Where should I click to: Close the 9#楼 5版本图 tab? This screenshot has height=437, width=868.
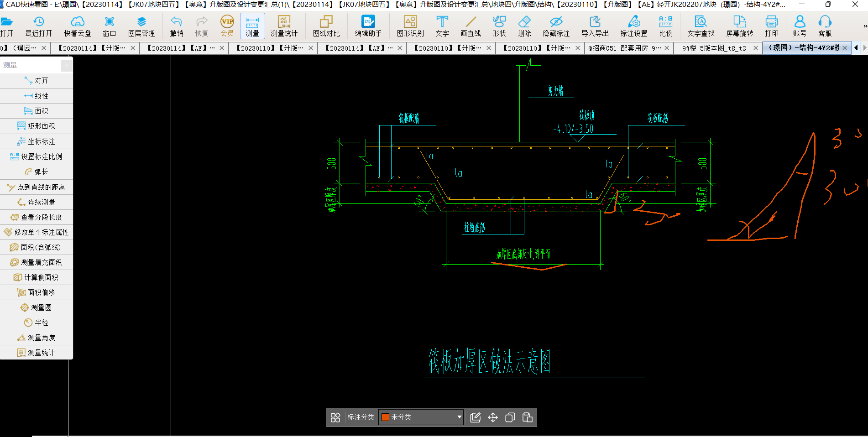tap(755, 48)
